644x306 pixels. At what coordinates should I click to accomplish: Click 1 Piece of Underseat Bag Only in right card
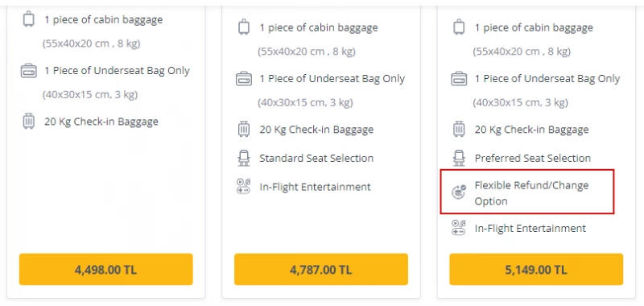coord(547,79)
